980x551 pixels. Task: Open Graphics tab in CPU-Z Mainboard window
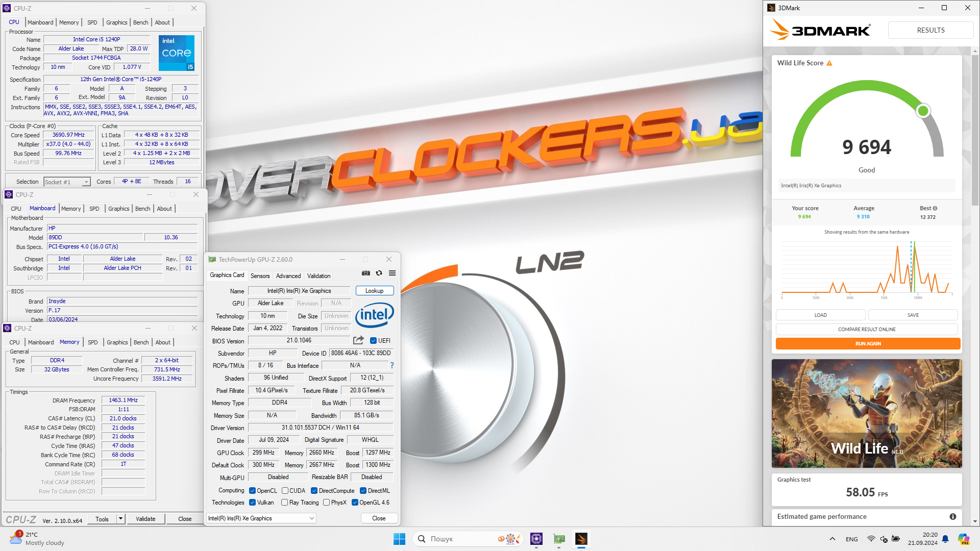(118, 209)
